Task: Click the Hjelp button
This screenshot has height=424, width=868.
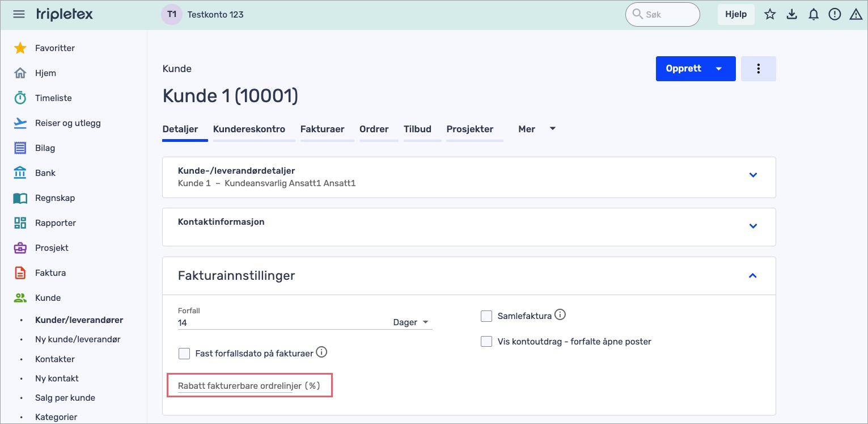Action: pos(736,14)
